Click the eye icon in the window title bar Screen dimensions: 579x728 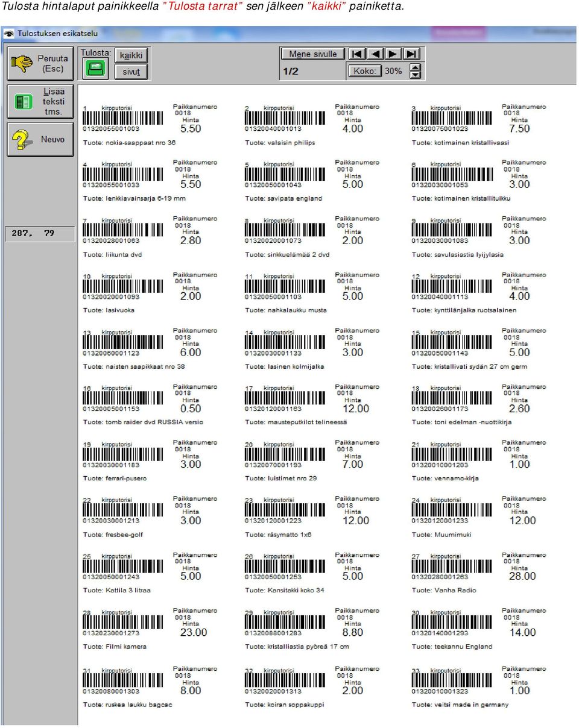pyautogui.click(x=9, y=33)
